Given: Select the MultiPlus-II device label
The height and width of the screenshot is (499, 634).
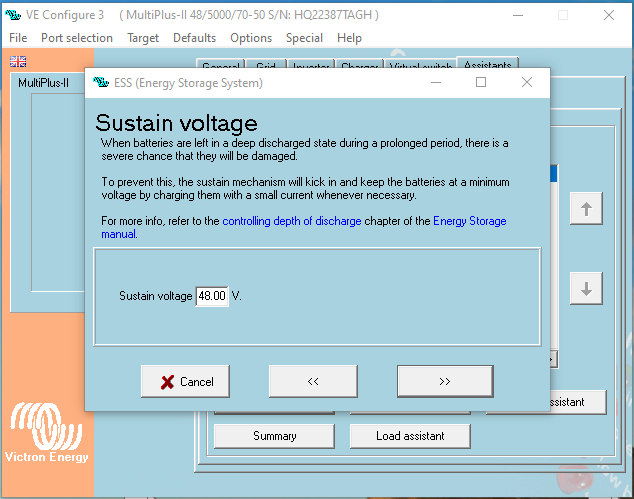Looking at the screenshot, I should [x=44, y=83].
